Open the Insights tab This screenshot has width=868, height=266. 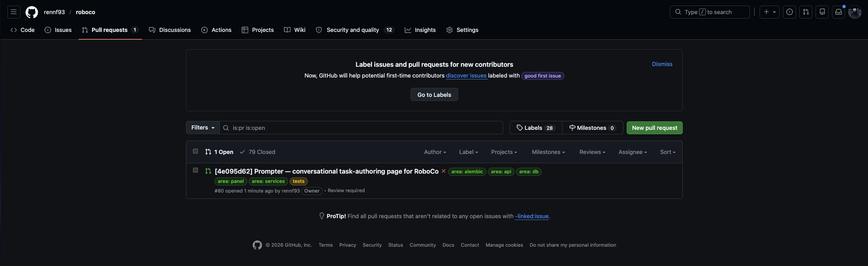pos(420,30)
